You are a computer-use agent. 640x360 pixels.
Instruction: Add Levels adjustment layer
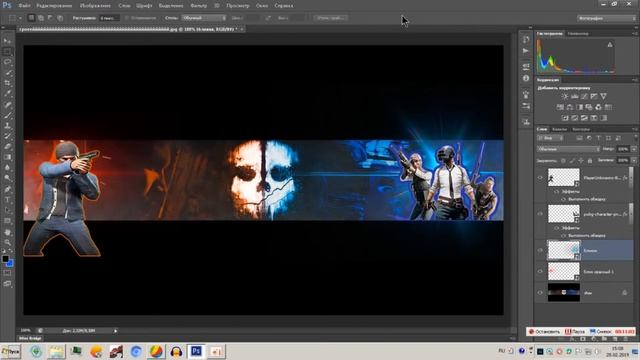(575, 96)
